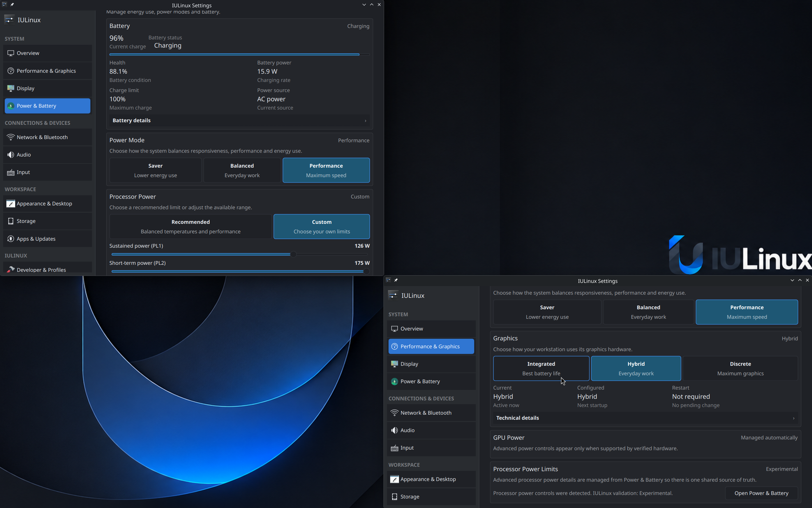
Task: Select Discrete graphics mode
Action: click(740, 369)
